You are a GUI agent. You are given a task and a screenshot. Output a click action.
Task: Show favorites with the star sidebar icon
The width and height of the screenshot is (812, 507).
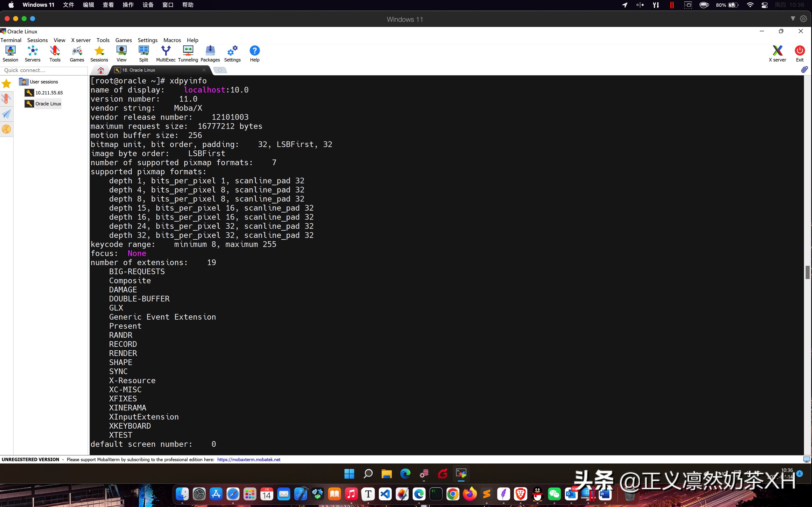point(6,83)
